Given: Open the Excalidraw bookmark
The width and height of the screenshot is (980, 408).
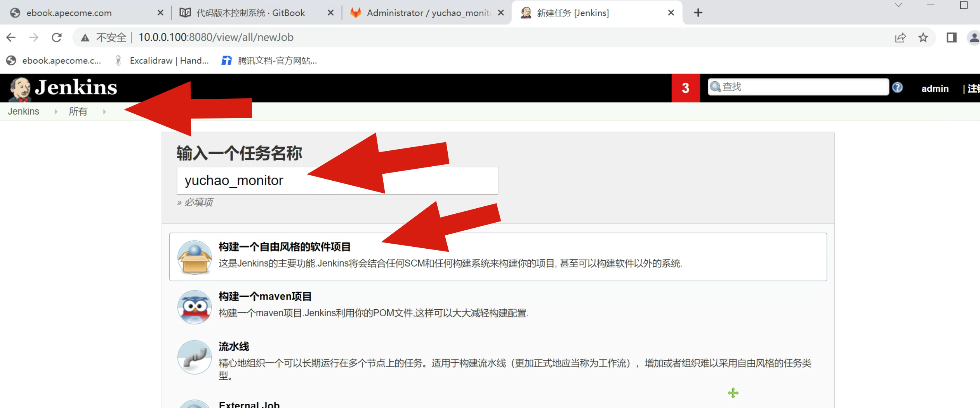Looking at the screenshot, I should (x=163, y=61).
